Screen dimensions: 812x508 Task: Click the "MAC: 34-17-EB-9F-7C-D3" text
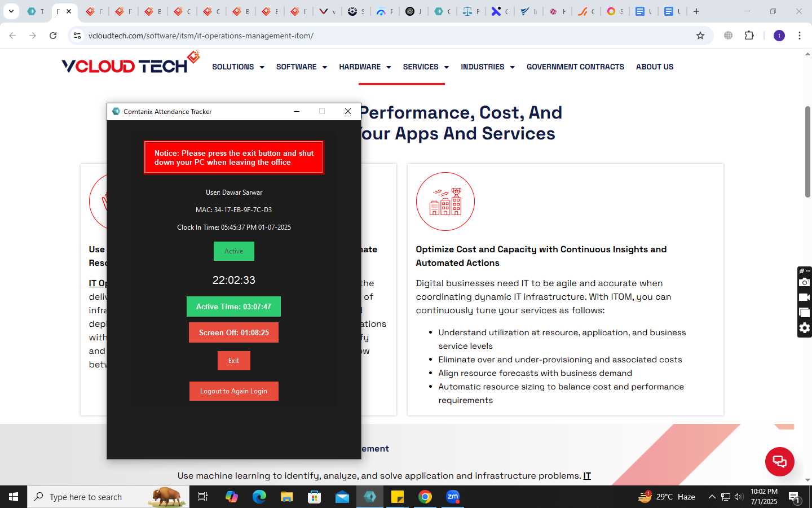click(x=233, y=210)
